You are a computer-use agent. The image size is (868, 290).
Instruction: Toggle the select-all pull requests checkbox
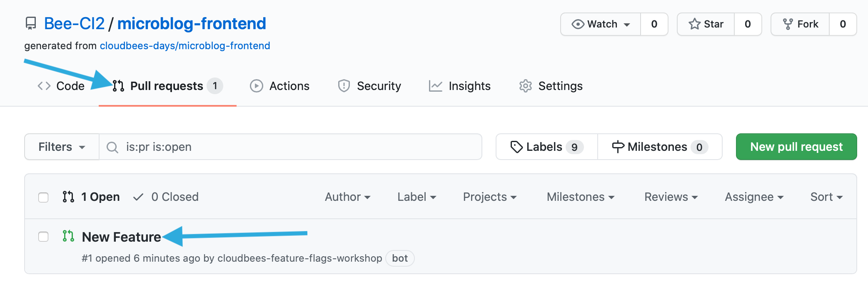pos(43,197)
